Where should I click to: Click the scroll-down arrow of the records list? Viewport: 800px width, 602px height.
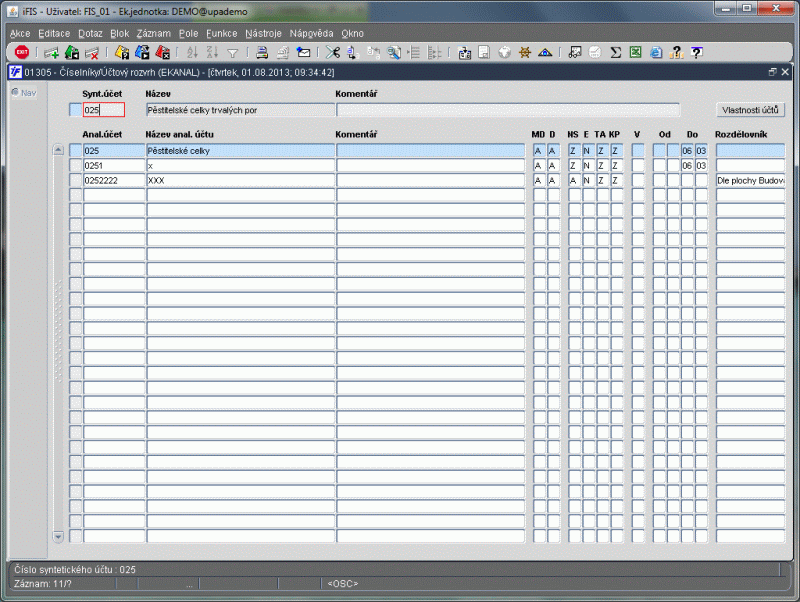tap(58, 536)
